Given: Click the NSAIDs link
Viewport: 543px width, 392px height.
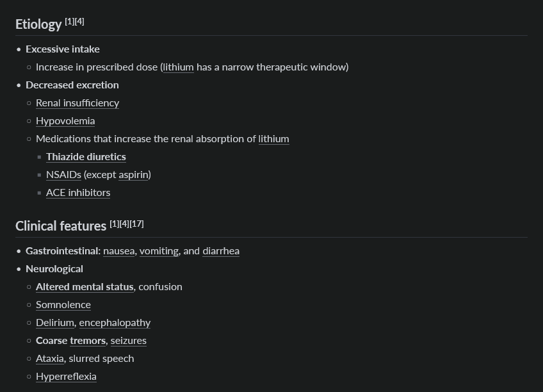Looking at the screenshot, I should (64, 175).
